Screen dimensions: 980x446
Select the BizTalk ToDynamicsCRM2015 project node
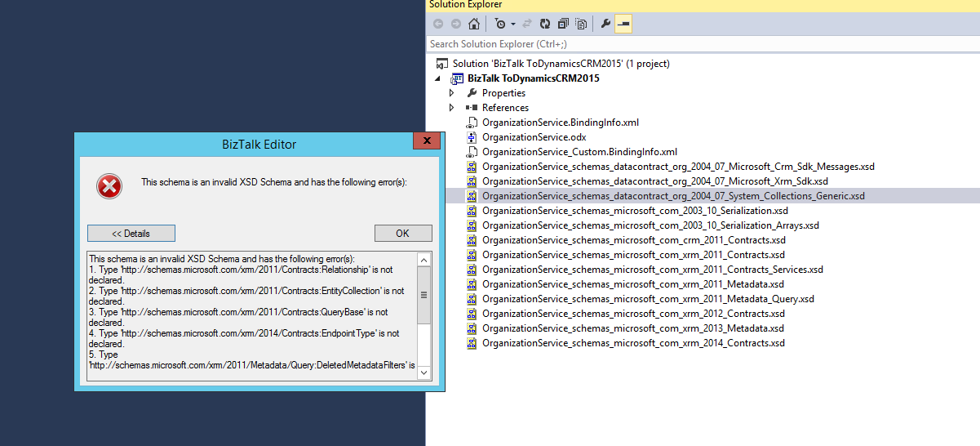click(533, 78)
